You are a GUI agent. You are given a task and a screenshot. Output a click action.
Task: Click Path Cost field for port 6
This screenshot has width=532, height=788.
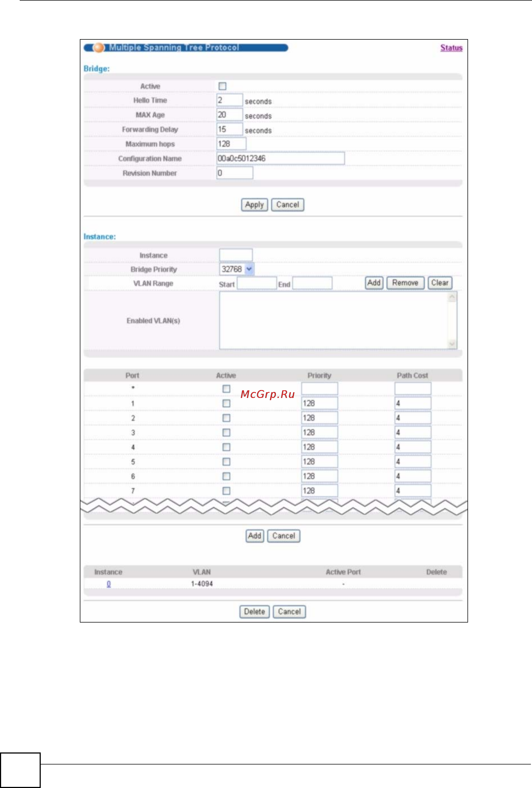coord(413,476)
